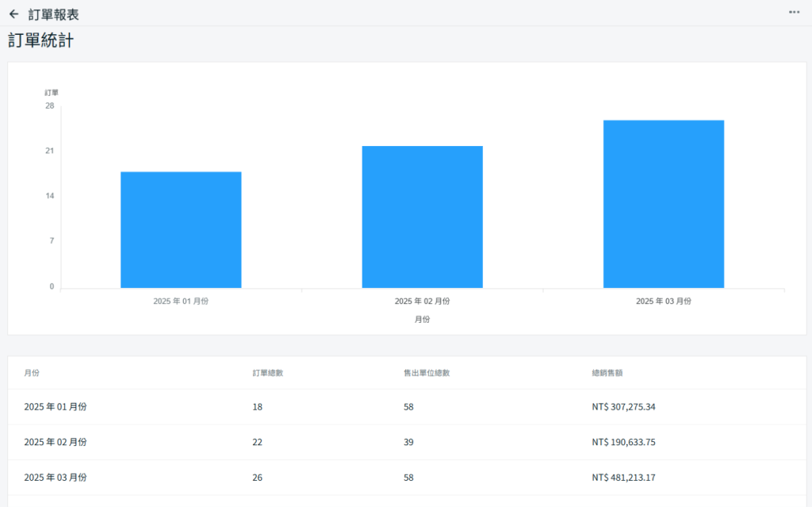Click the back arrow icon

coord(14,14)
